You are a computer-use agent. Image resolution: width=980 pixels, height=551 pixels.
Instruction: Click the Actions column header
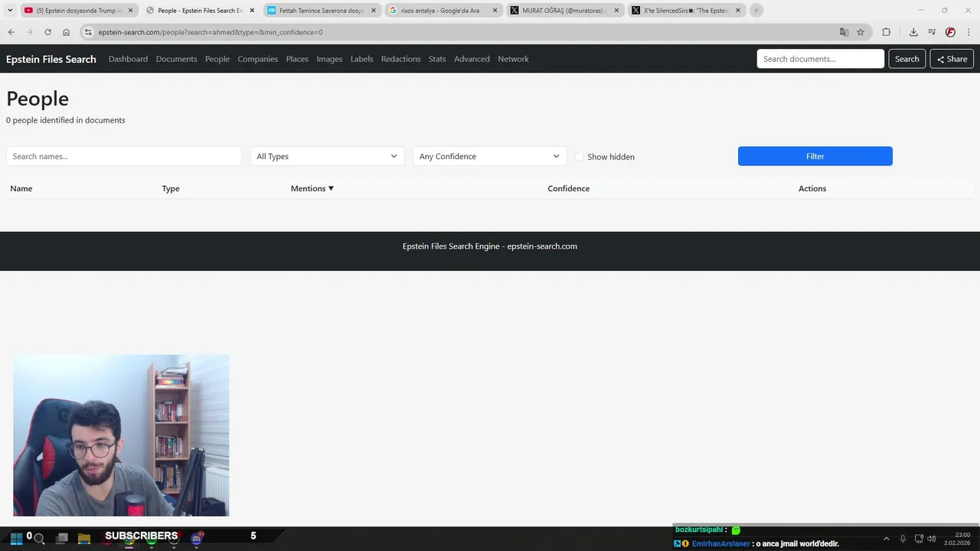(812, 188)
